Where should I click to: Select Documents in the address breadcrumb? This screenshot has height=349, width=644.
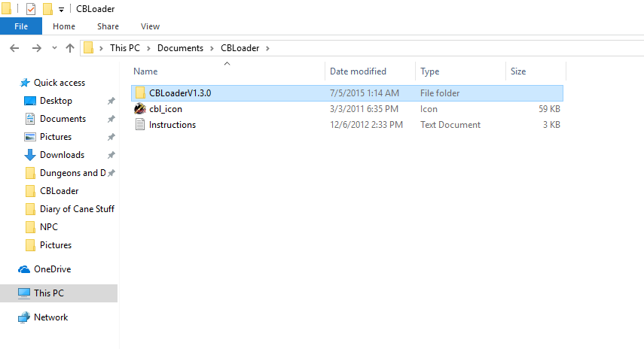[180, 48]
